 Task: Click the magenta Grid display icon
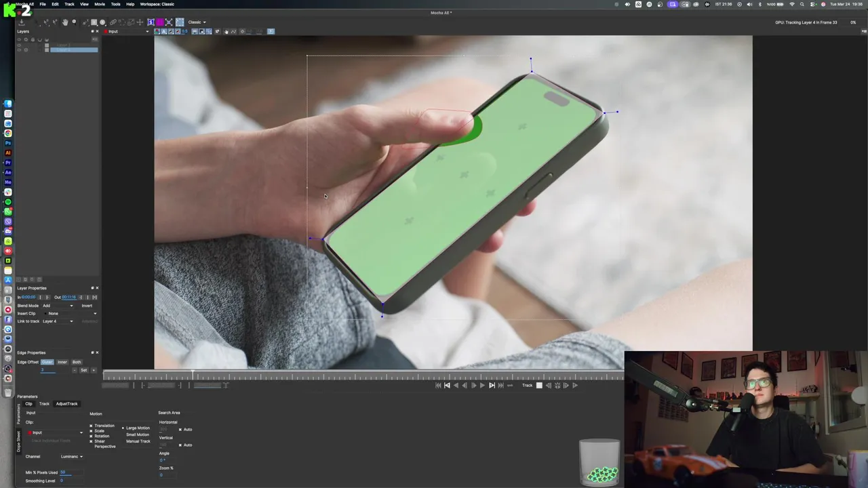point(160,22)
